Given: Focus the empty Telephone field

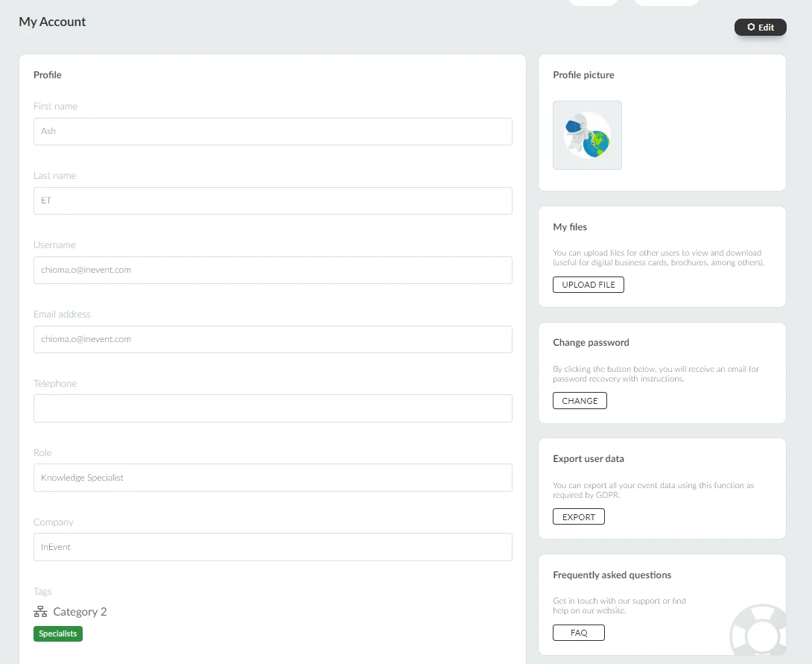Looking at the screenshot, I should 273,408.
